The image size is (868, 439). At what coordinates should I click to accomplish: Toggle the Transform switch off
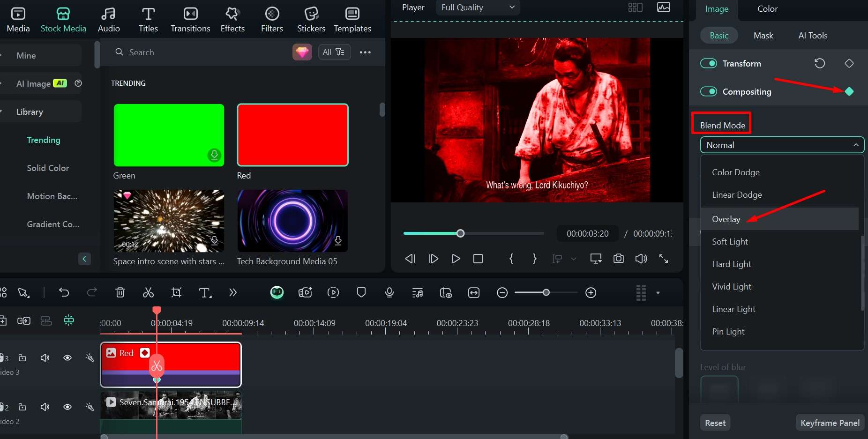coord(708,64)
